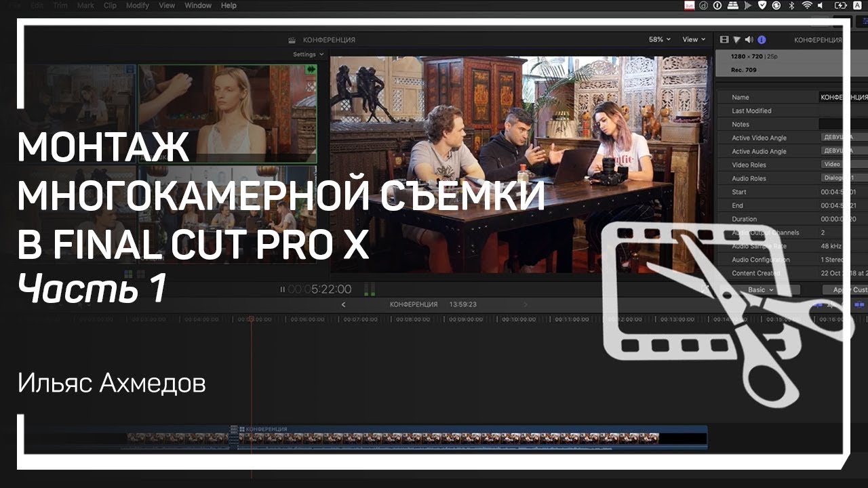Open Bluetooth status menu icon

pyautogui.click(x=791, y=5)
